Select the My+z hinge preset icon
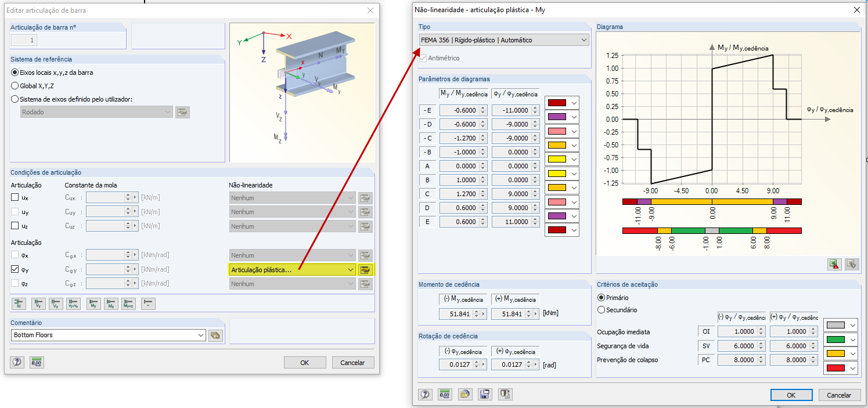Screen dimensions: 868x408 (x=128, y=303)
